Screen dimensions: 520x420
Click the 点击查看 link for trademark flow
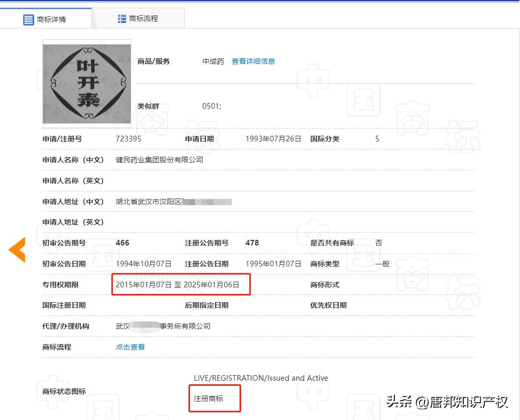pos(129,347)
